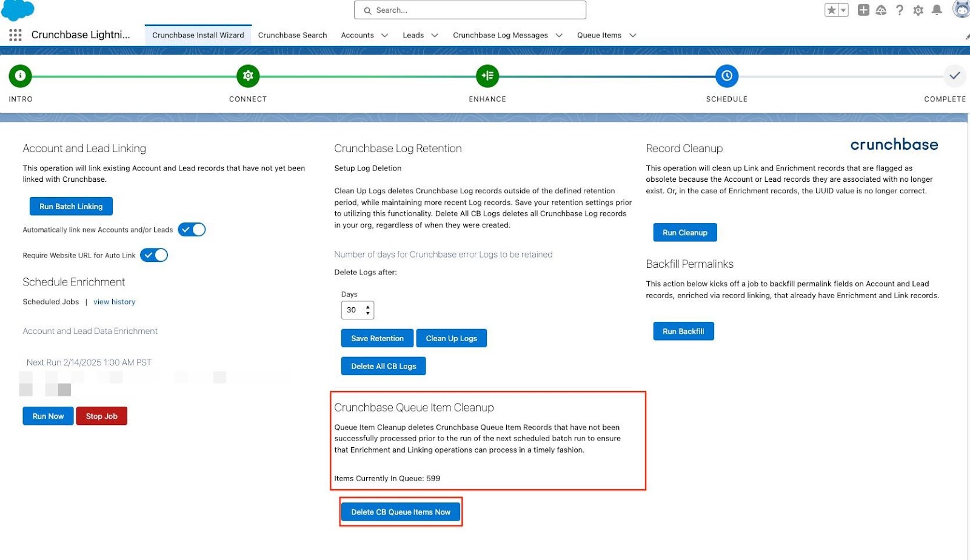The width and height of the screenshot is (970, 560).
Task: Open the Leads tab
Action: (413, 35)
